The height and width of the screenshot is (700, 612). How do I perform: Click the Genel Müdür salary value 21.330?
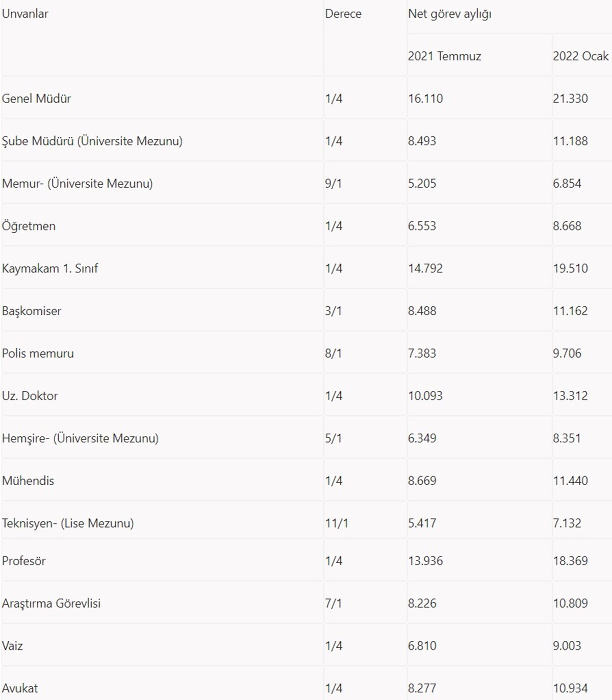click(x=570, y=98)
